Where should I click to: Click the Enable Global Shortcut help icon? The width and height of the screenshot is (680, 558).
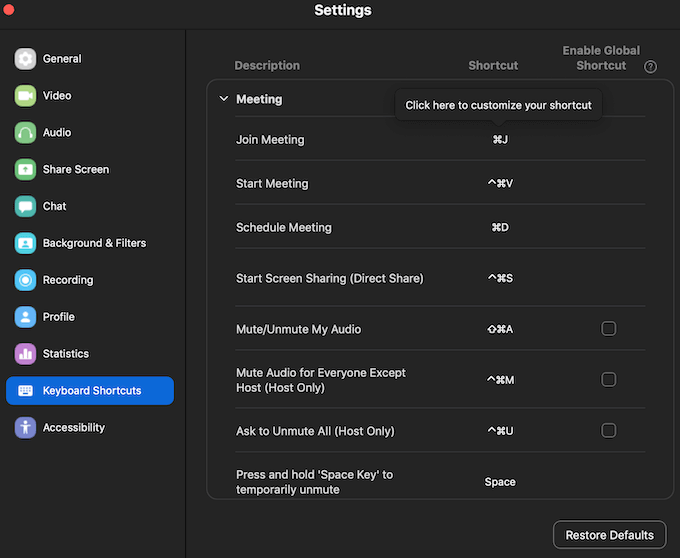click(650, 67)
